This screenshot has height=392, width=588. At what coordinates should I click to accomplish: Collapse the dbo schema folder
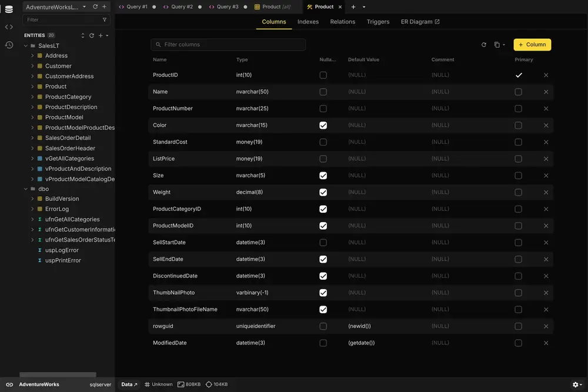(x=25, y=189)
